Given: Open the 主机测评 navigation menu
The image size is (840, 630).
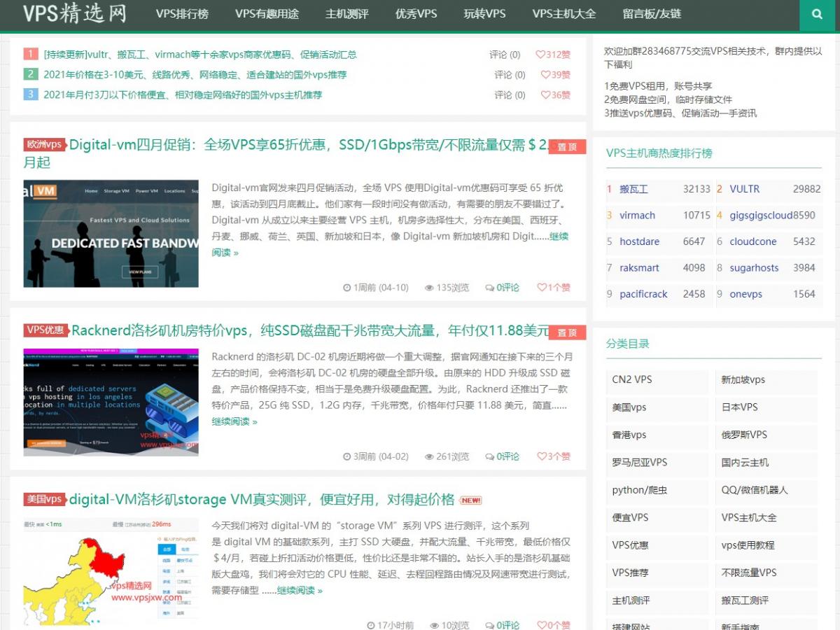Looking at the screenshot, I should point(346,14).
